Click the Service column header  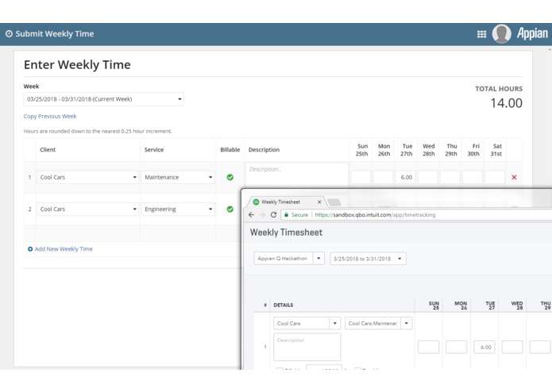click(x=154, y=150)
